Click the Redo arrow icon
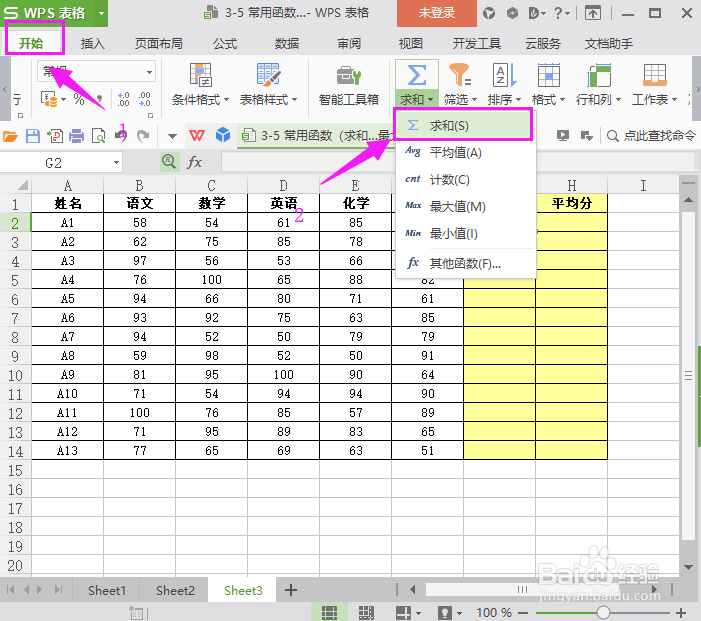 [143, 135]
